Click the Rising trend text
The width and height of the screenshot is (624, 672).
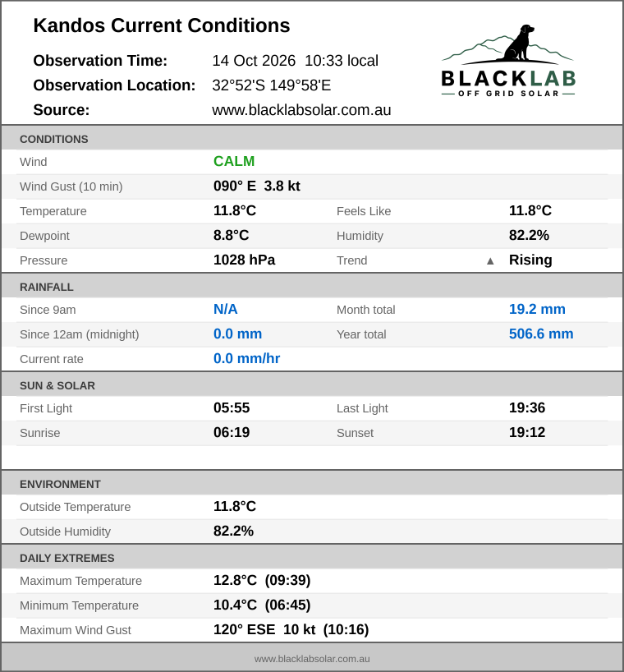530,260
